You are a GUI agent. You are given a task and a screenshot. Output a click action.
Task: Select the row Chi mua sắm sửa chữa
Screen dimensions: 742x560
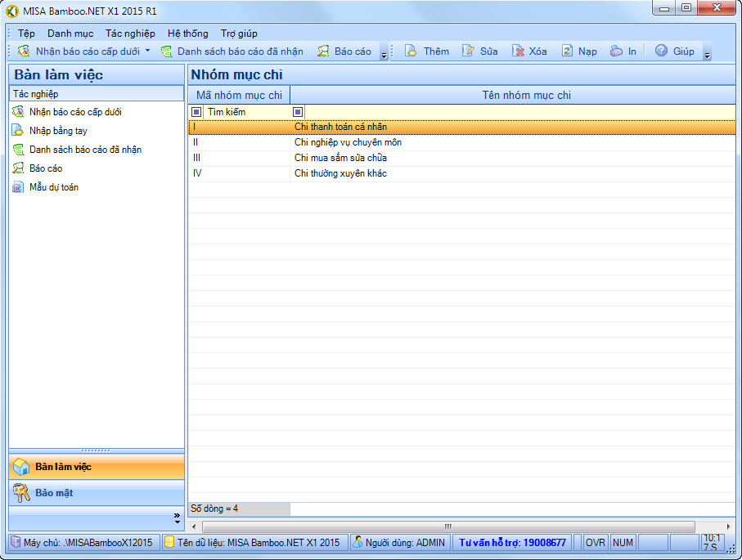click(462, 158)
